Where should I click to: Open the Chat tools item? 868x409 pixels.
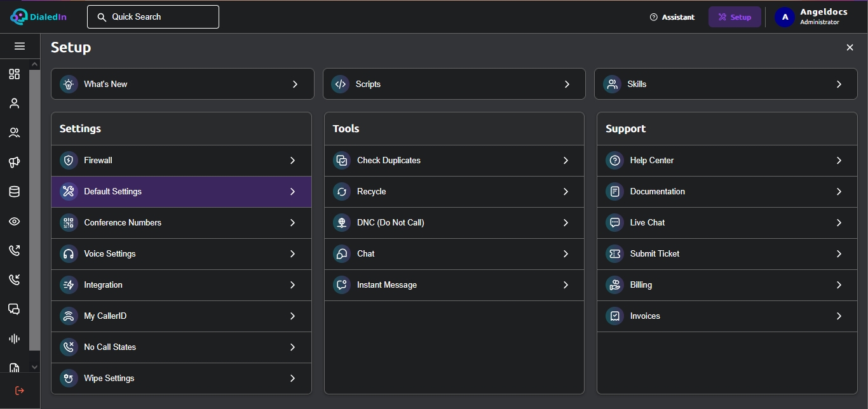pyautogui.click(x=454, y=254)
